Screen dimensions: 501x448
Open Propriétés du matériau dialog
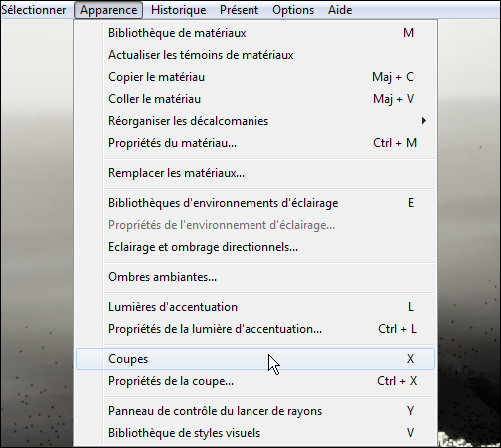tap(255, 143)
